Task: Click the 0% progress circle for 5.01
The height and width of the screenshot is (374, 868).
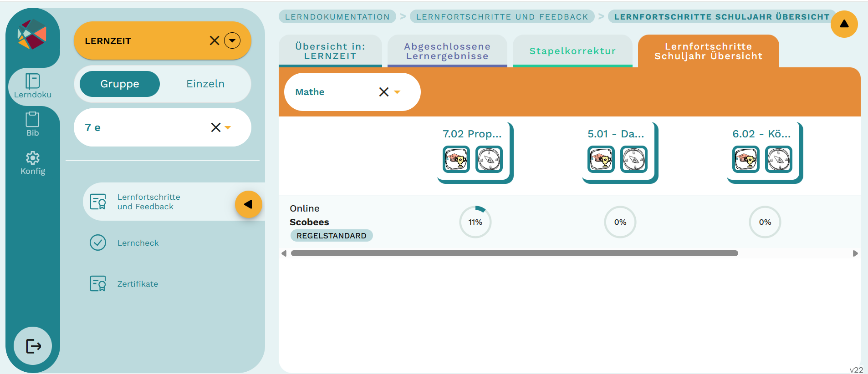Action: pyautogui.click(x=620, y=222)
